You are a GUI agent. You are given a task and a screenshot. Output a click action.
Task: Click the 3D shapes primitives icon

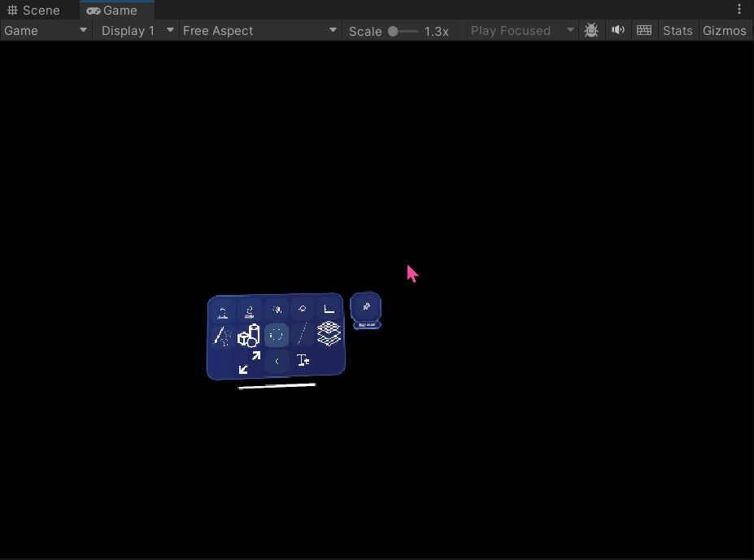249,336
